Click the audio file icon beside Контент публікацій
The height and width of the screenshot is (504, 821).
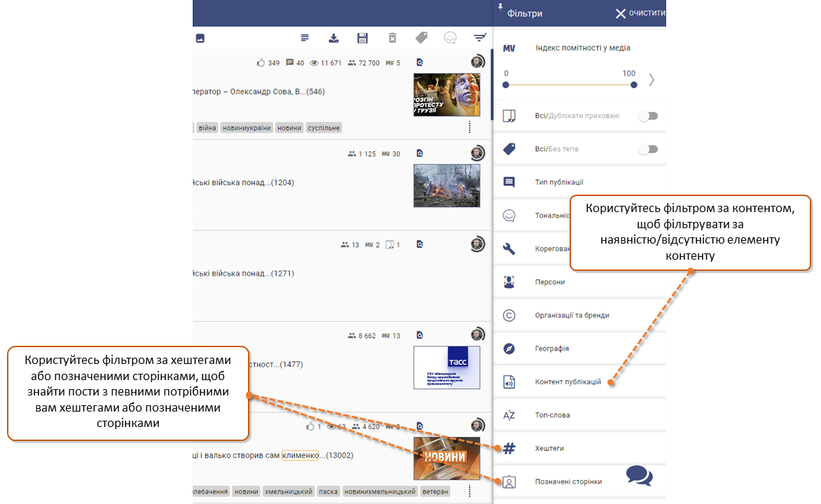509,382
